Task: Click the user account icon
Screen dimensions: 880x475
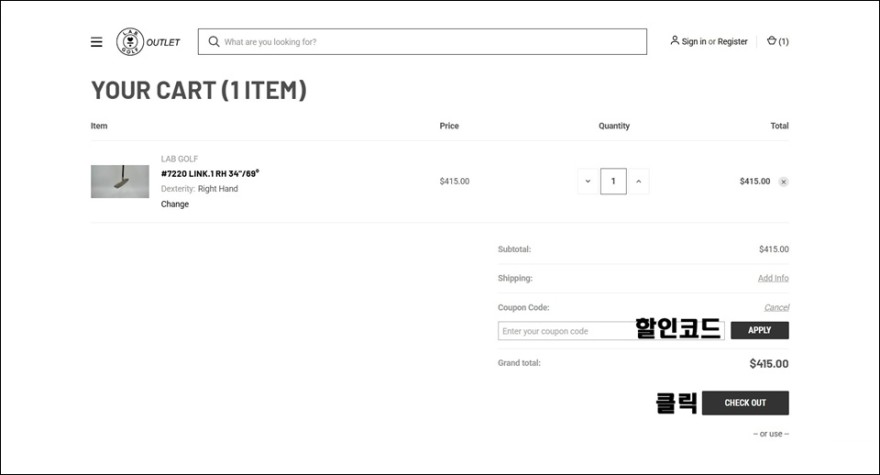Action: pos(674,40)
